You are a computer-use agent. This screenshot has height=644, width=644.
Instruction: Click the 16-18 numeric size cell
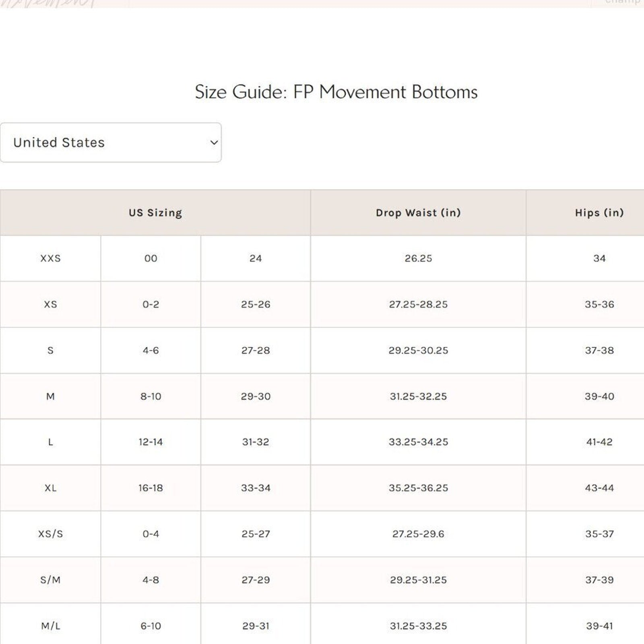(x=151, y=488)
